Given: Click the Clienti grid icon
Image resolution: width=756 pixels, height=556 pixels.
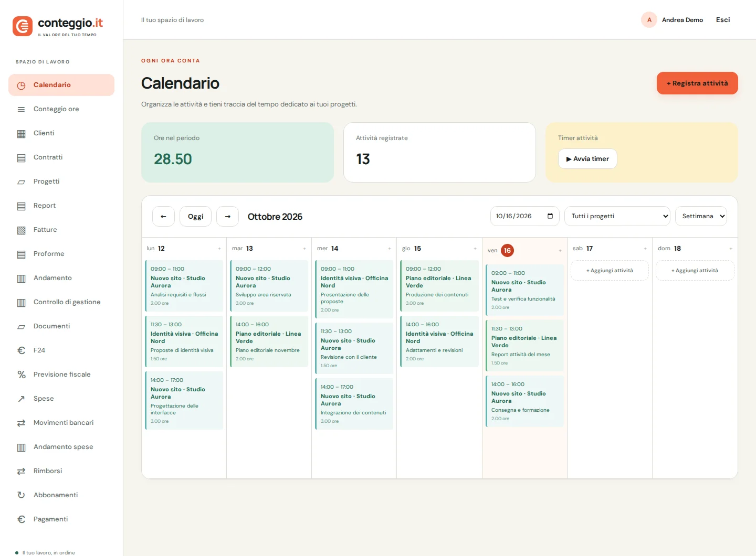Looking at the screenshot, I should pos(21,133).
